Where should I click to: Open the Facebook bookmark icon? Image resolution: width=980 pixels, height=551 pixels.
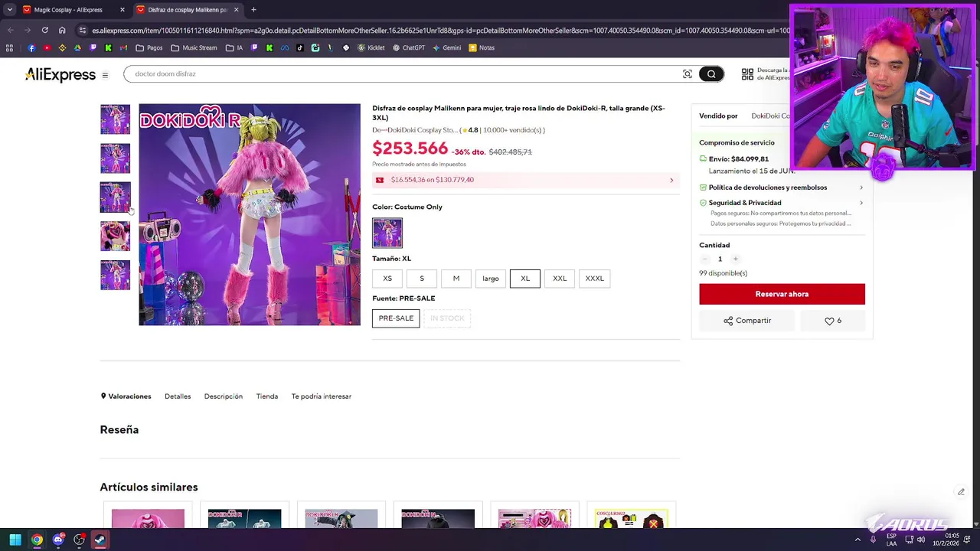point(31,47)
